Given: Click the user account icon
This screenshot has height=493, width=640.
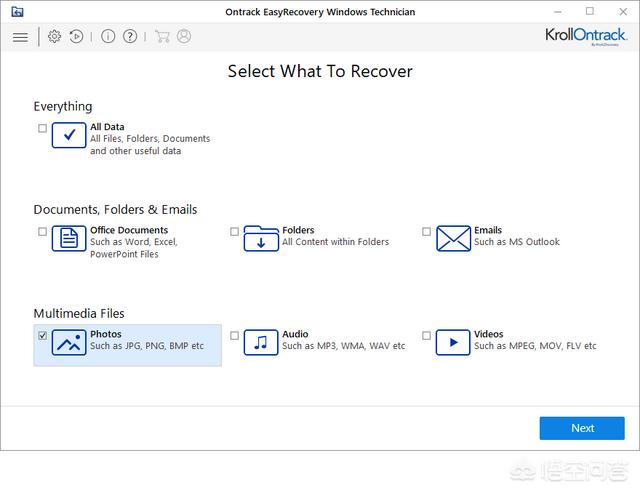Looking at the screenshot, I should pos(184,36).
